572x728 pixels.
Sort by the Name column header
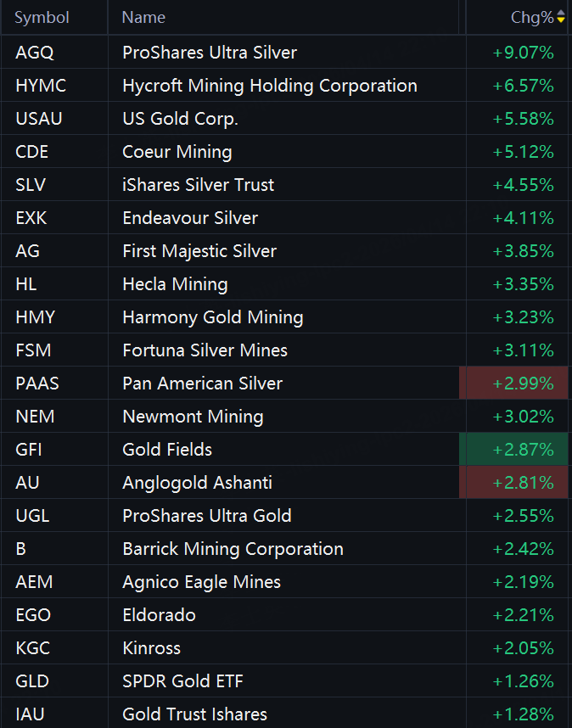143,18
